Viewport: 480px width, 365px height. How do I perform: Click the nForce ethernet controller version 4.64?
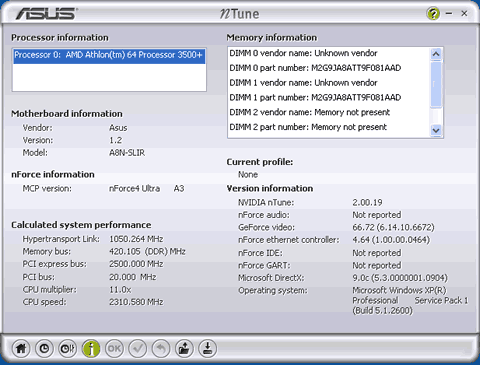click(x=391, y=240)
